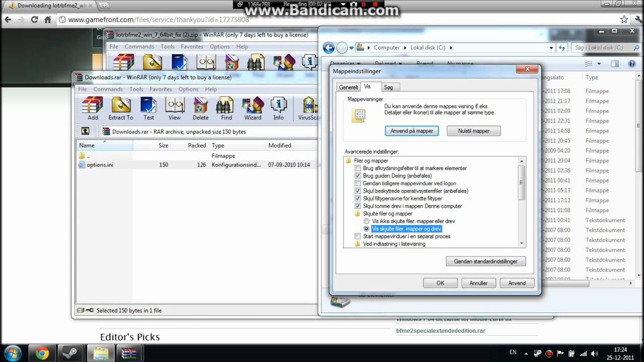Image resolution: width=644 pixels, height=362 pixels.
Task: Check 'Gendan tidligere mappevinduer ved logon'
Action: coord(358,184)
